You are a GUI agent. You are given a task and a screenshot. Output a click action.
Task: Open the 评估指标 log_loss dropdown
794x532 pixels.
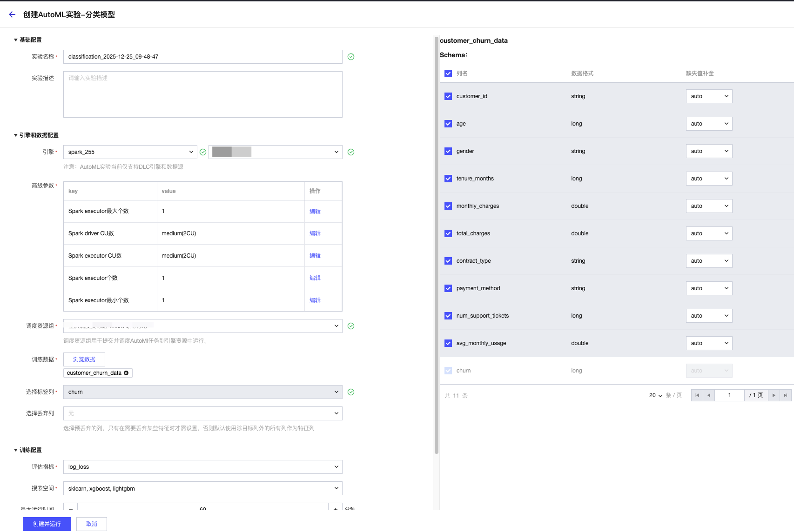point(202,467)
